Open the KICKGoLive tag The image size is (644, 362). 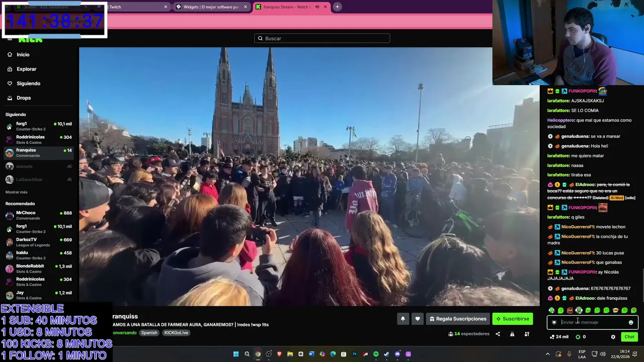coord(176,333)
